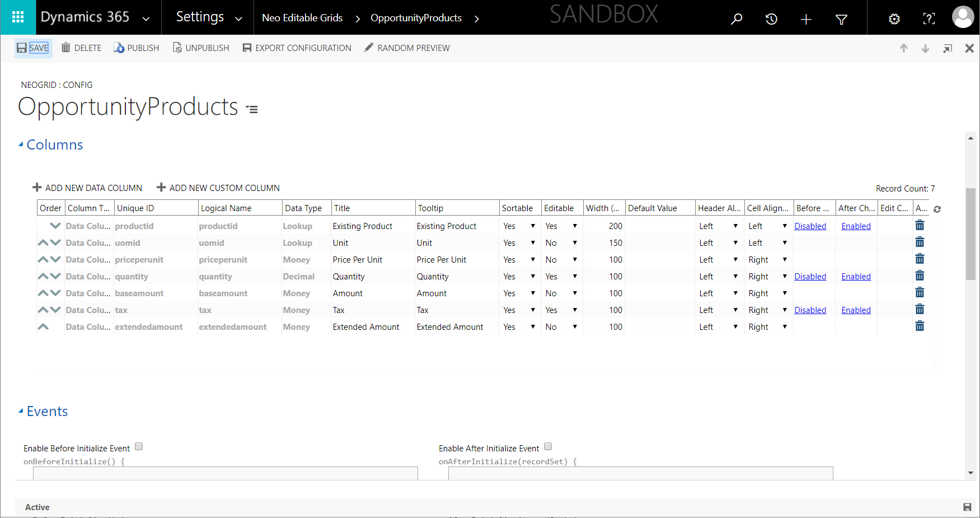
Task: Click Add New Data Column
Action: 87,188
